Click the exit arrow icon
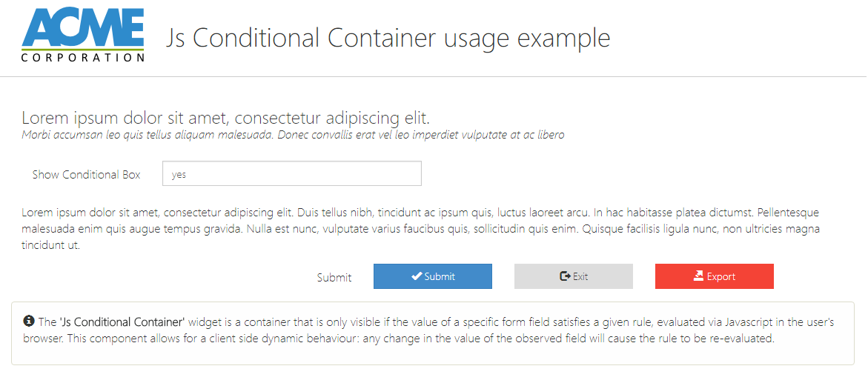 click(x=565, y=276)
